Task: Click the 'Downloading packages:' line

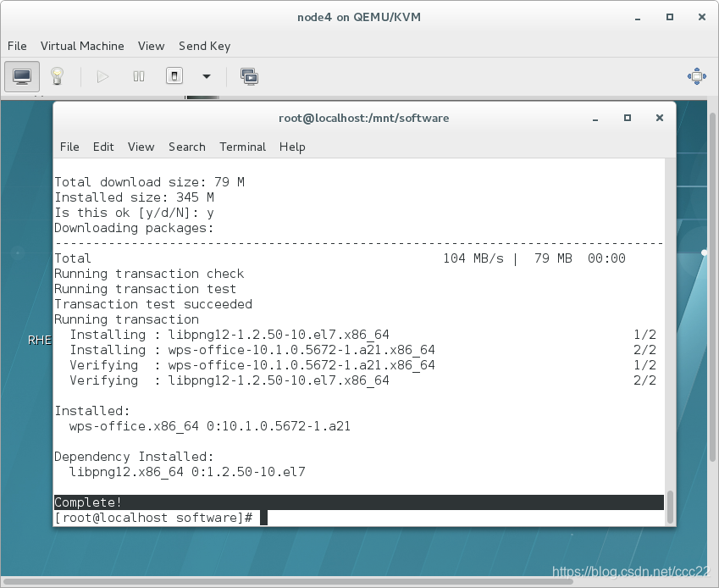Action: [x=134, y=228]
